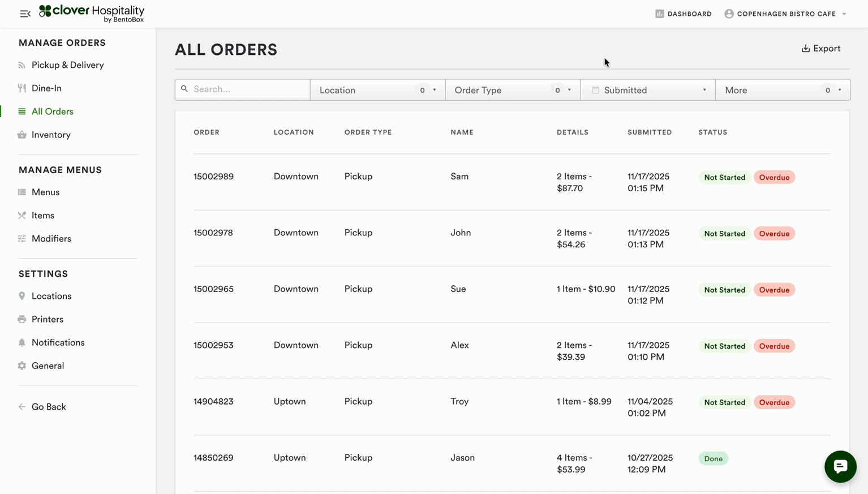Click the General settings gear icon
Screen dimensions: 868x494
(22, 366)
